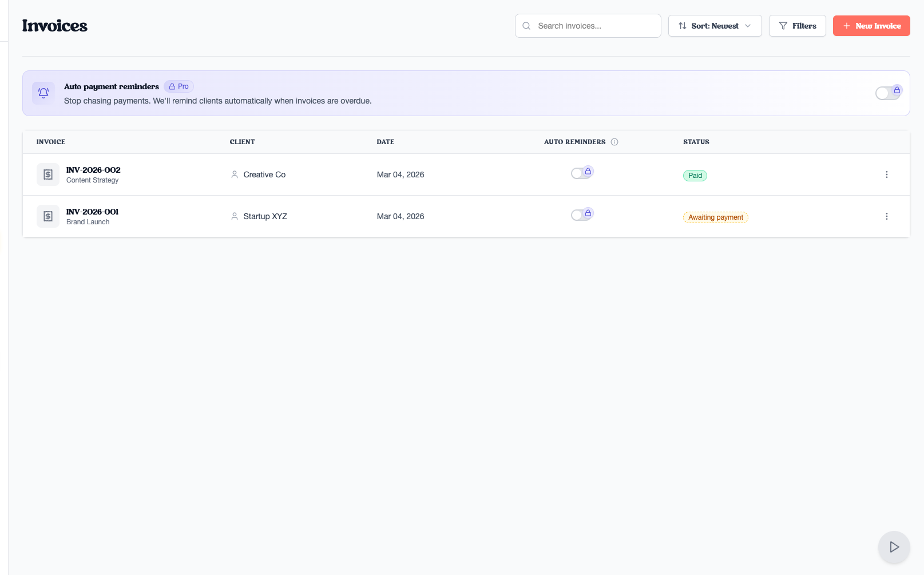Open the three-dot menu for INV-2026-002

coord(886,175)
